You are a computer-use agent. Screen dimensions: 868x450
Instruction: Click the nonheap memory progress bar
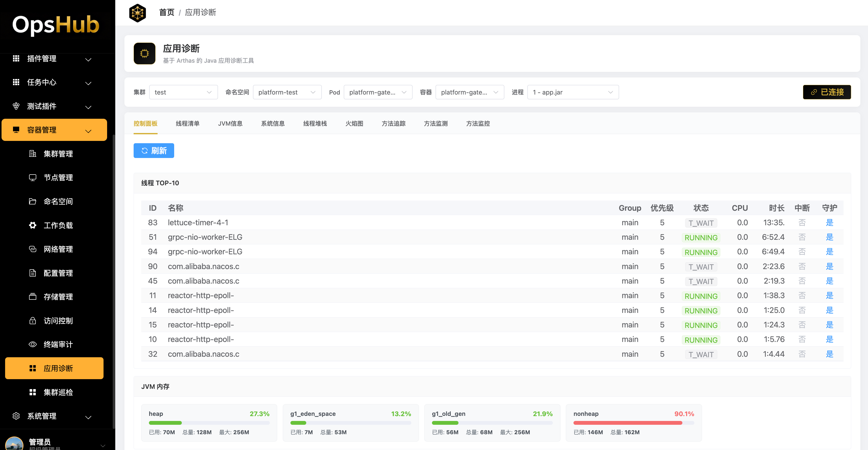pyautogui.click(x=633, y=423)
